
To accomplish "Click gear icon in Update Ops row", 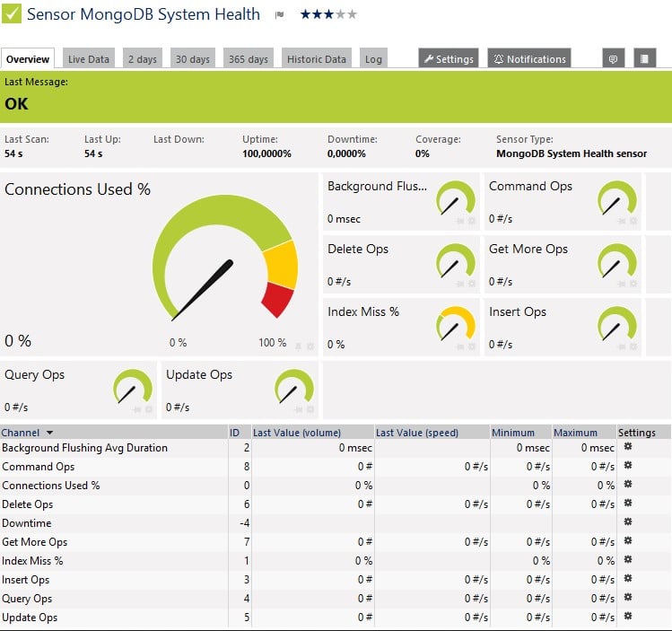I will [x=628, y=617].
